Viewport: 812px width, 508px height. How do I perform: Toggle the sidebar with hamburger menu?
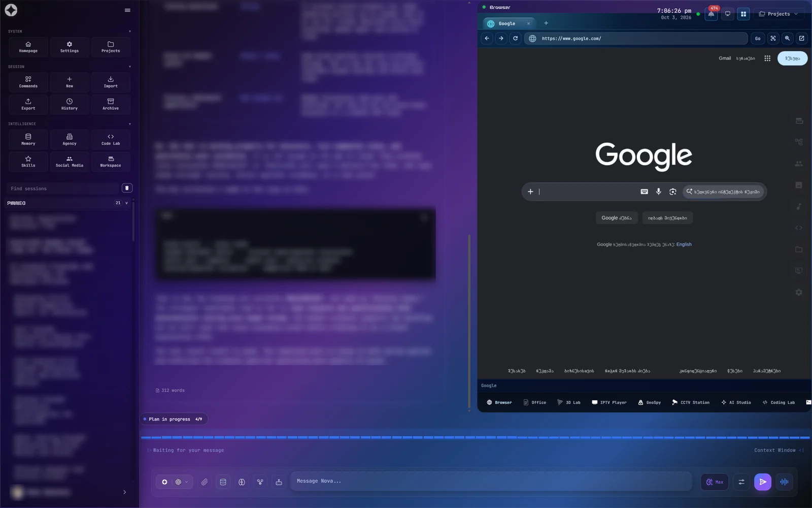tap(127, 10)
